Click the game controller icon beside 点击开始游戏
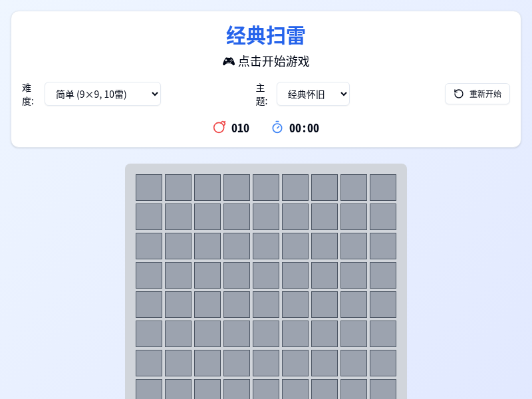532x399 pixels. [228, 61]
